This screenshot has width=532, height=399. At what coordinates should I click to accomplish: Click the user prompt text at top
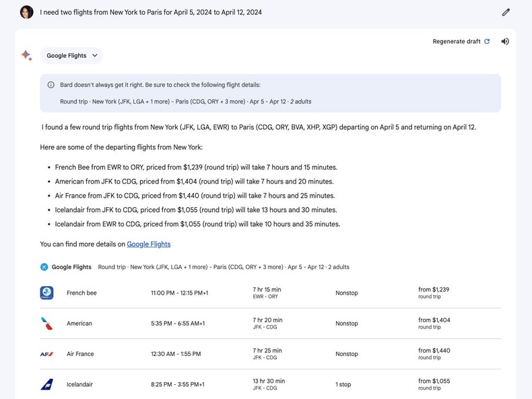pos(151,12)
